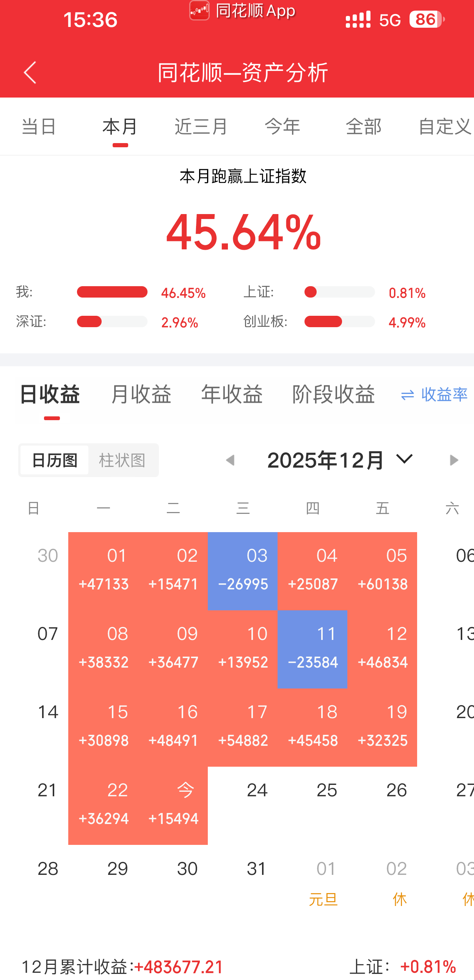Select calendar day 11 with -23584

312,649
